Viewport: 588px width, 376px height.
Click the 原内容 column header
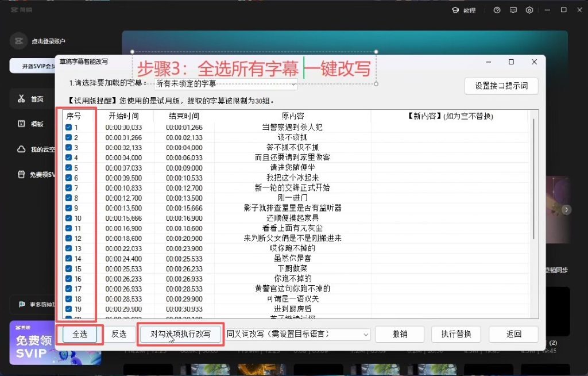click(292, 116)
